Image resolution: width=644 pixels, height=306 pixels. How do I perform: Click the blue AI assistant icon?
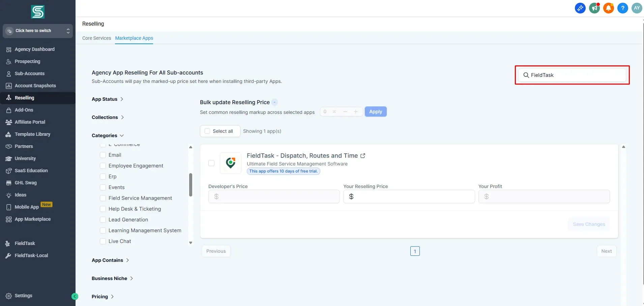click(580, 8)
